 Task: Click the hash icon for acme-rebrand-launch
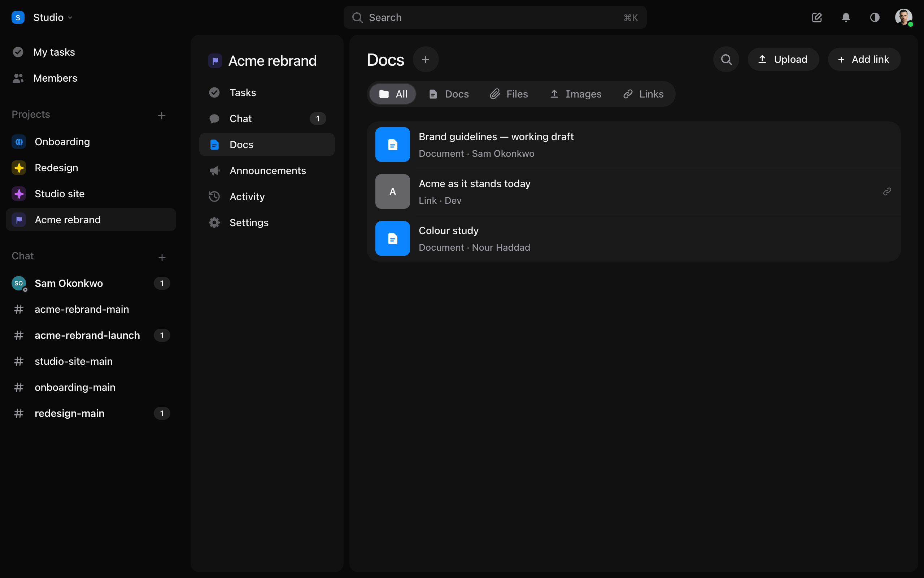tap(19, 335)
